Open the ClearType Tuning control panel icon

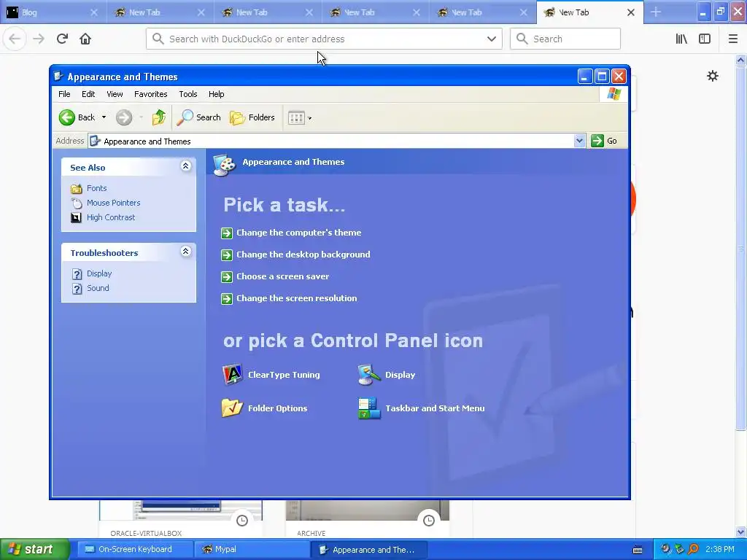(x=271, y=375)
